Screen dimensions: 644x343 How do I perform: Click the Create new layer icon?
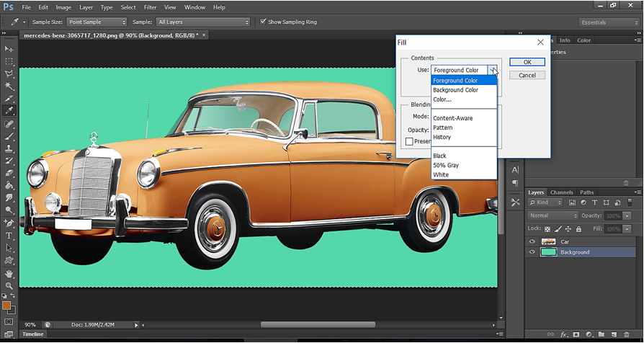(614, 335)
